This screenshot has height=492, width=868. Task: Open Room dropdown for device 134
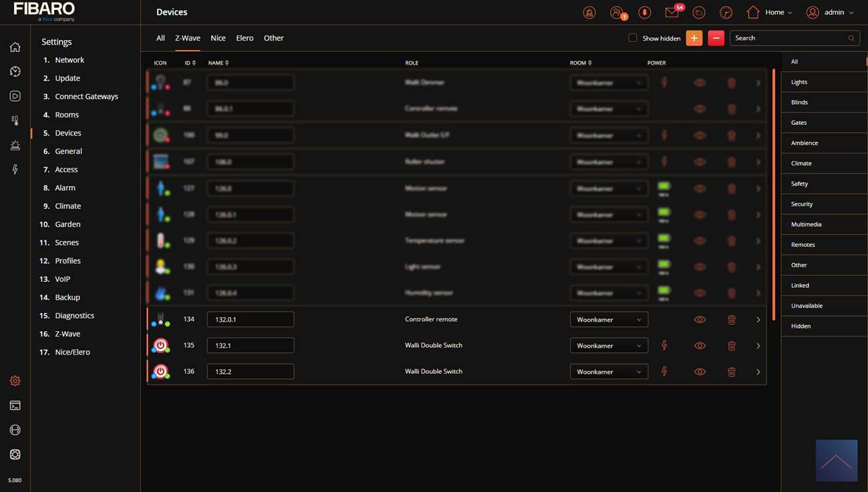608,320
